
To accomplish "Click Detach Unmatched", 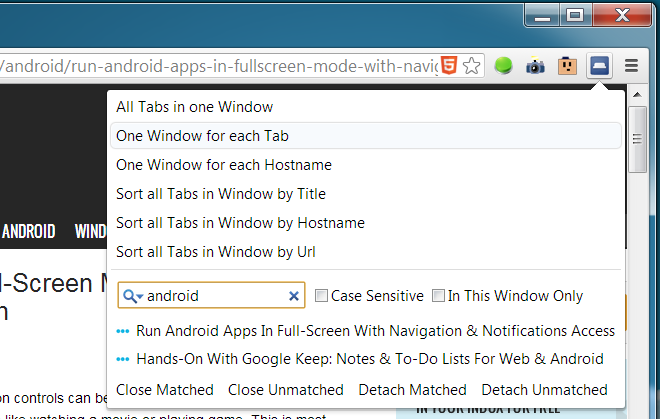I will [x=544, y=390].
